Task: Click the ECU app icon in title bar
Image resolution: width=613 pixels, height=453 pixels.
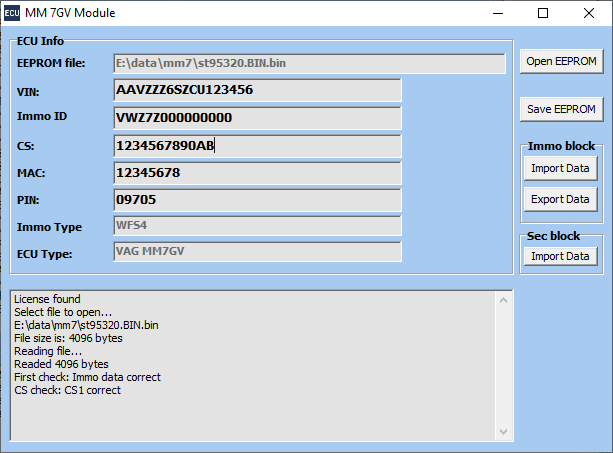Action: (13, 13)
